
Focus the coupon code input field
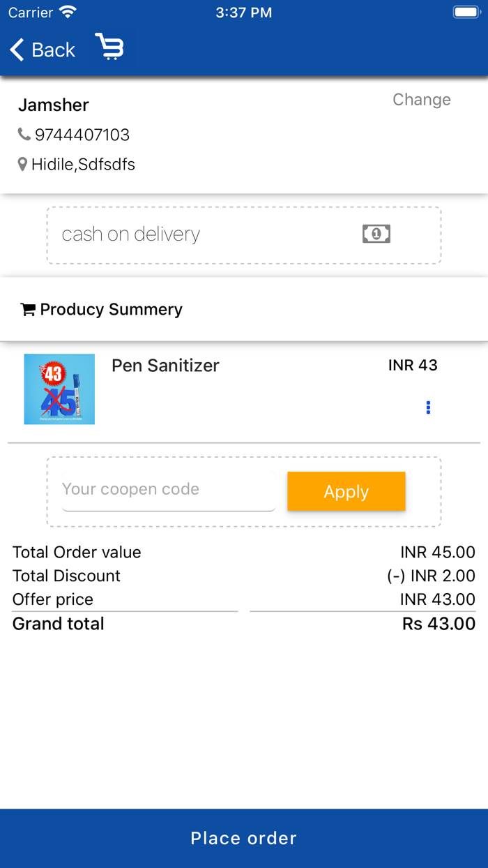167,490
